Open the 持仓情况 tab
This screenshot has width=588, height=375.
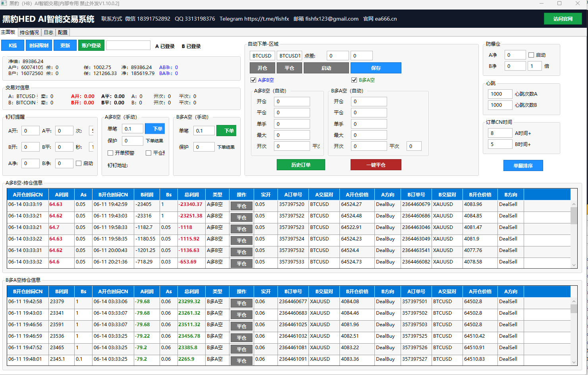[29, 33]
